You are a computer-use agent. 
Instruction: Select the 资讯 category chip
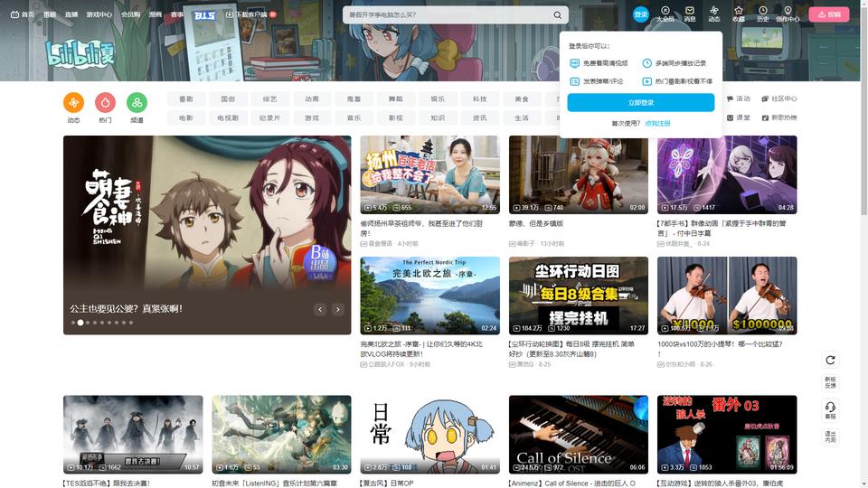[480, 117]
